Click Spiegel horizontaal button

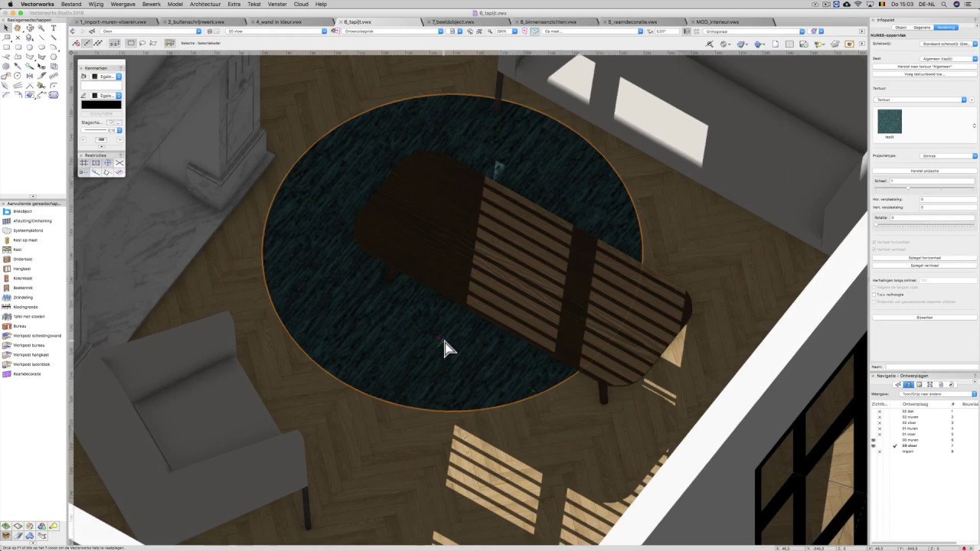coord(925,258)
